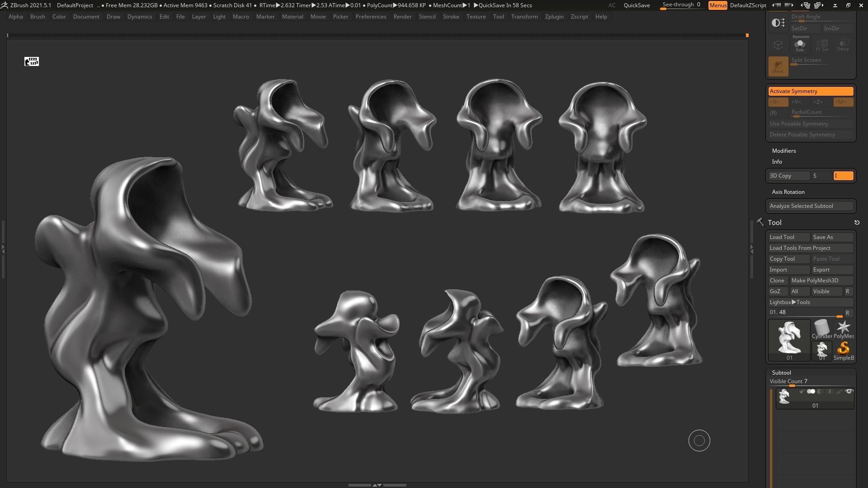Expand the Axis Rotation section

click(x=788, y=192)
